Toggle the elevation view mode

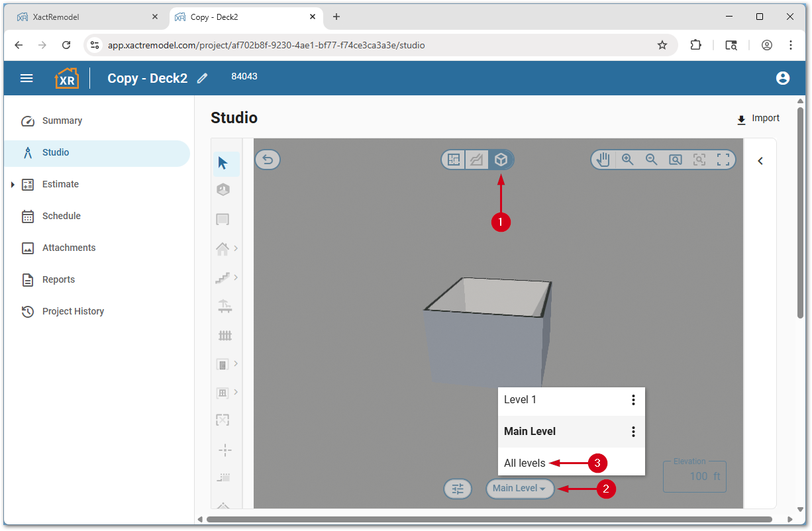point(477,159)
